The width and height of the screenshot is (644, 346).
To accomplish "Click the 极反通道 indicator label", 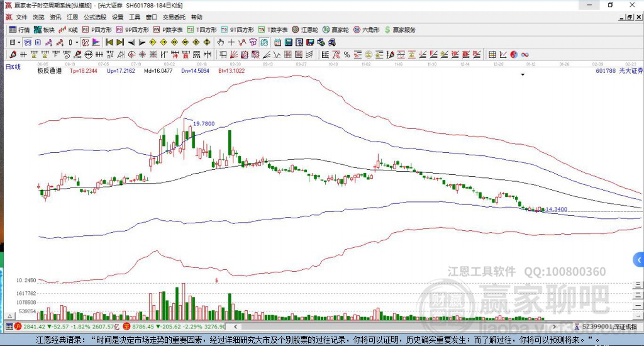I will coord(49,70).
